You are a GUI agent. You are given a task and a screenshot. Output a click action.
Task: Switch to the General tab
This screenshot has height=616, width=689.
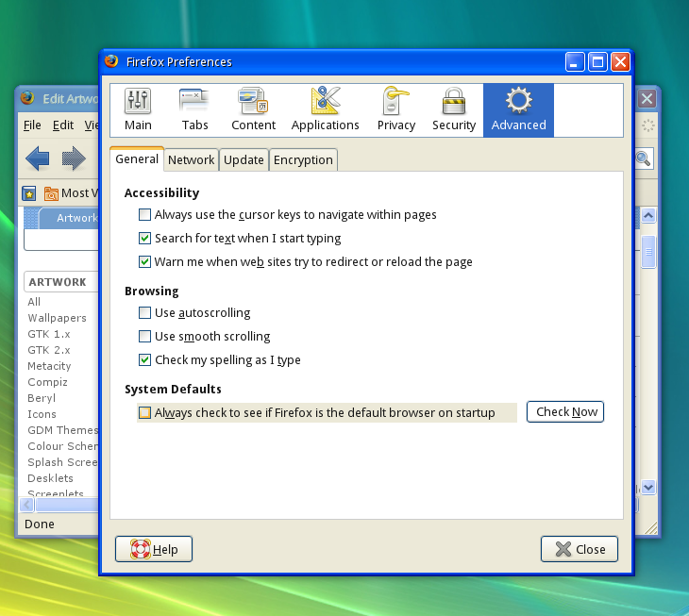[137, 158]
